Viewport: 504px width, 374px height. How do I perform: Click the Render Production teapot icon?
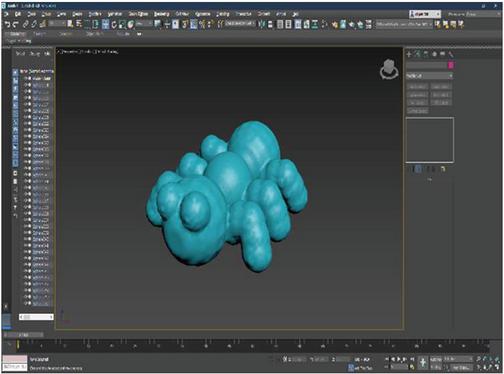tap(352, 24)
